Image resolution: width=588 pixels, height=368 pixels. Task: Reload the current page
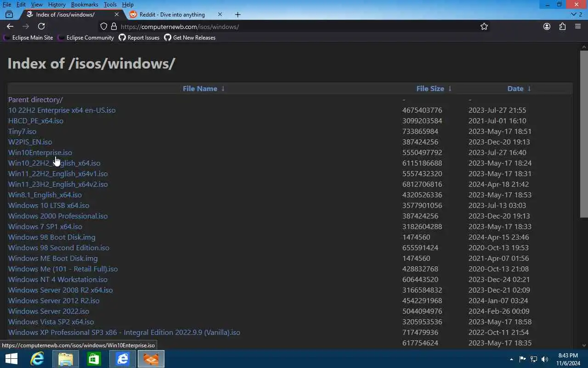[41, 27]
